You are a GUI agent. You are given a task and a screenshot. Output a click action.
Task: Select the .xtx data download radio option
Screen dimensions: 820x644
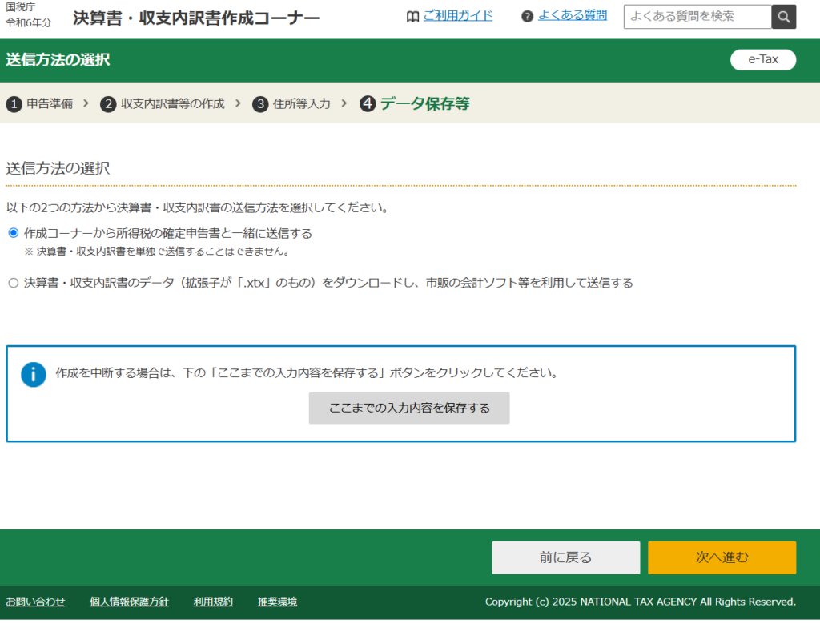click(x=13, y=283)
